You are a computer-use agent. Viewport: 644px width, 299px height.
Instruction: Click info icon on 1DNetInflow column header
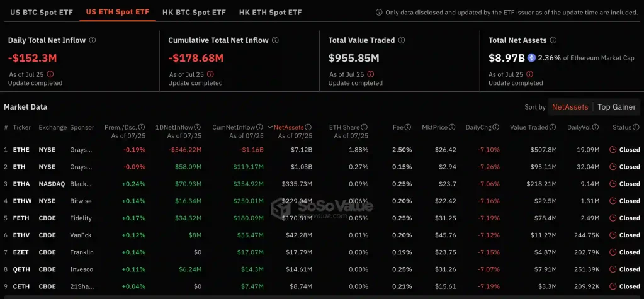pos(198,127)
